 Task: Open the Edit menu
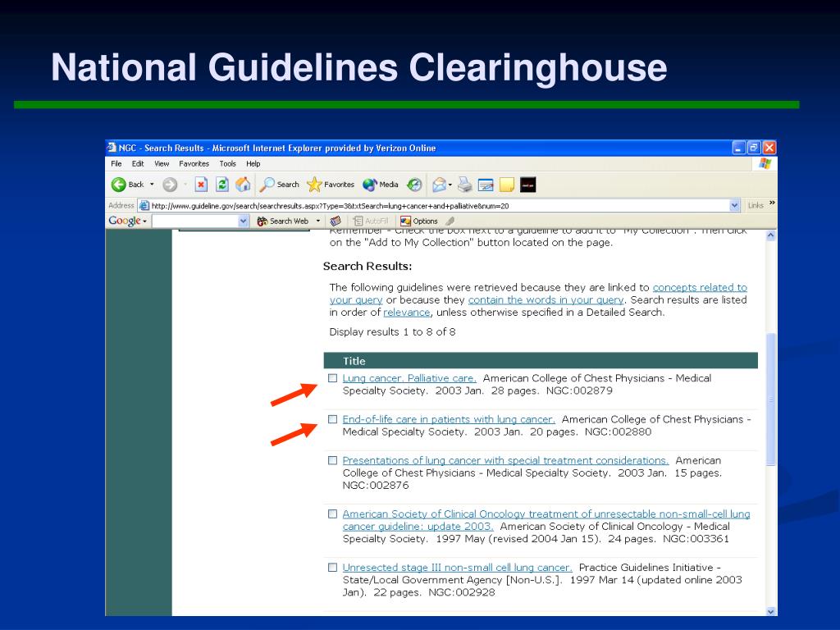point(138,164)
